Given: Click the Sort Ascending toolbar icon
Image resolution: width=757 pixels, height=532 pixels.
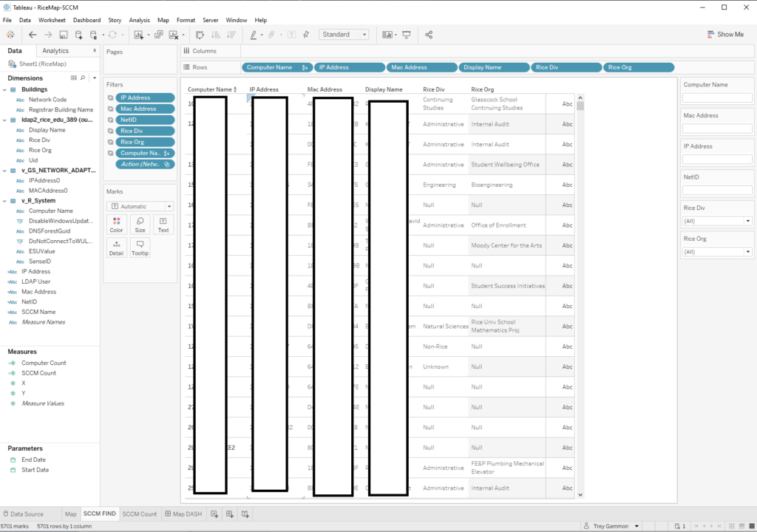Looking at the screenshot, I should point(216,35).
